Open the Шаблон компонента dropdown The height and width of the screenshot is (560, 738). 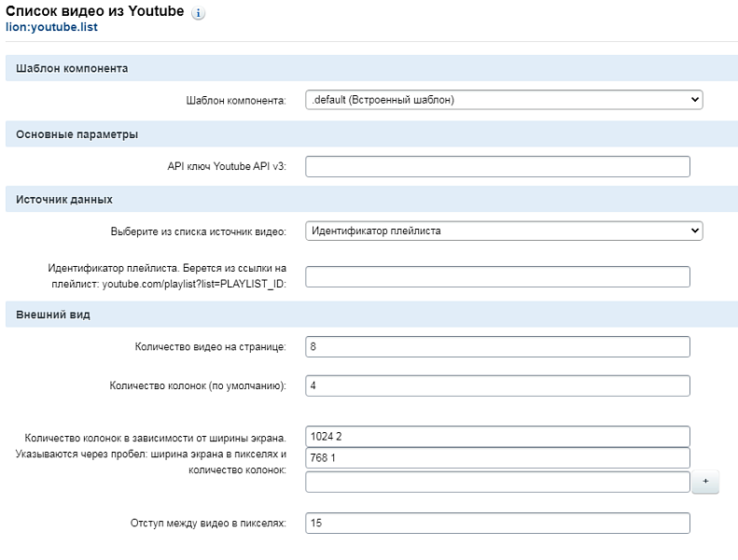(504, 99)
